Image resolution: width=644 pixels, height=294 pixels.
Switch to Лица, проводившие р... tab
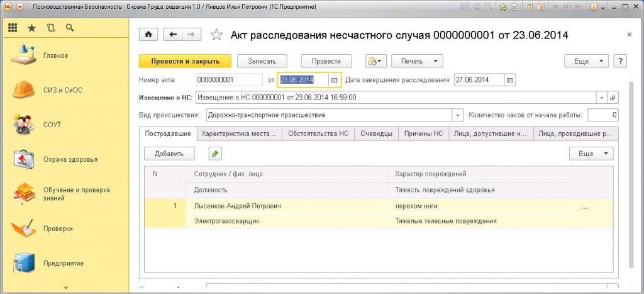575,133
